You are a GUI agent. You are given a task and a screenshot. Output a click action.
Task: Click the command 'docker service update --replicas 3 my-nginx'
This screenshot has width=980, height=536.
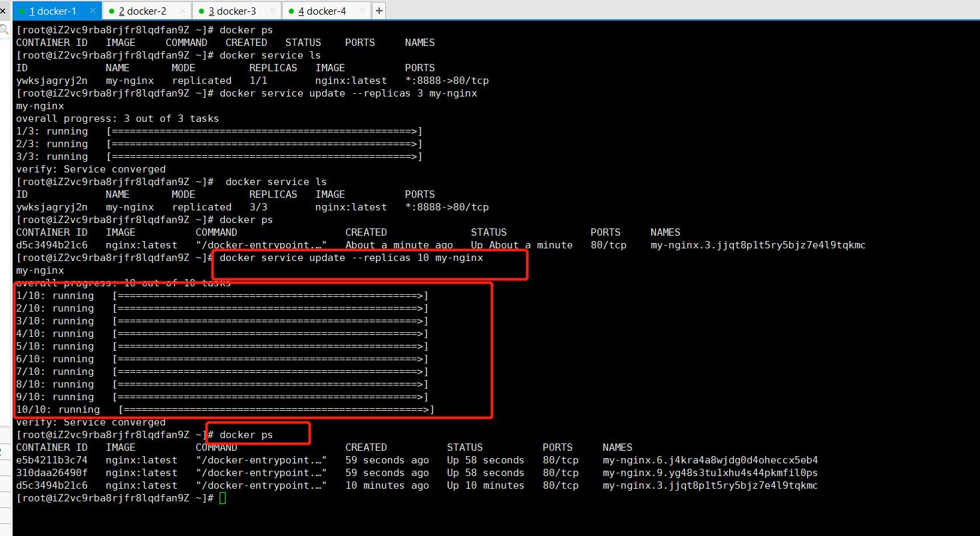tap(348, 93)
